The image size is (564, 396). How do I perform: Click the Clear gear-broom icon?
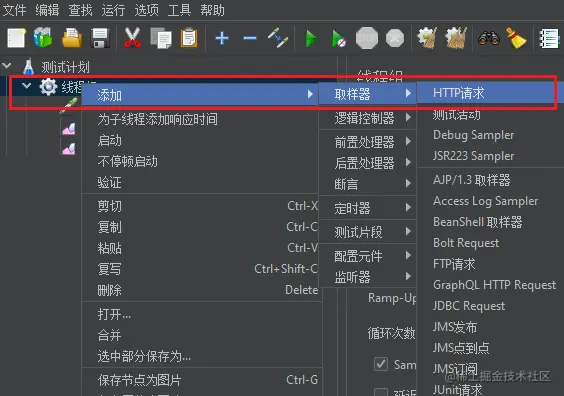click(x=427, y=38)
